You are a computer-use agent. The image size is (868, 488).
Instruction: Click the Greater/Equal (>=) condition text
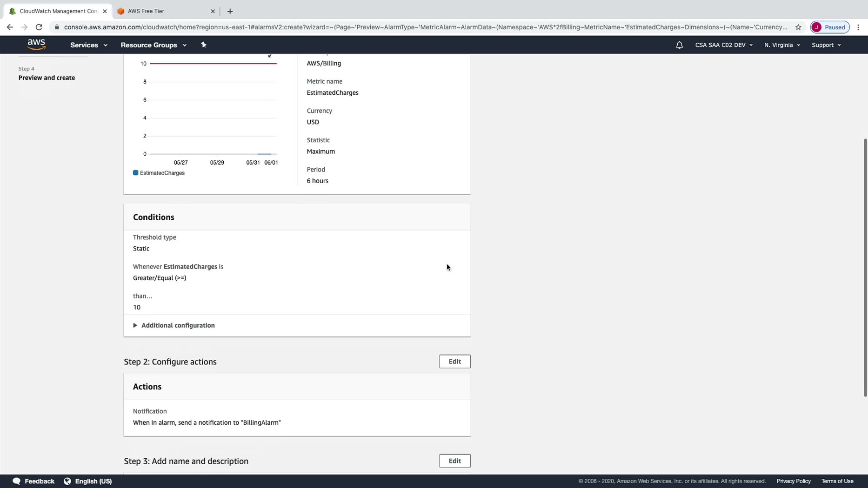click(x=160, y=278)
